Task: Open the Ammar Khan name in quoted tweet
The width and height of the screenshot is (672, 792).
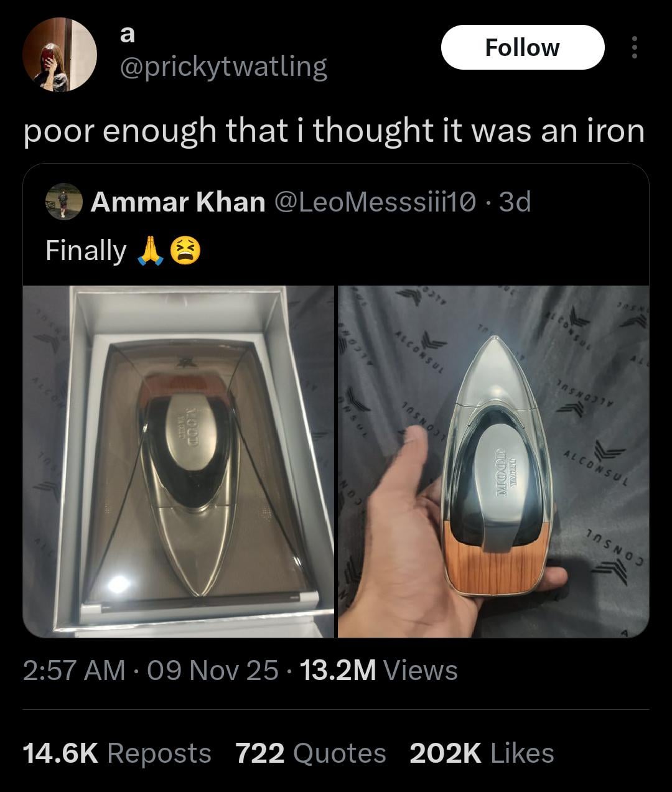Action: click(x=178, y=202)
